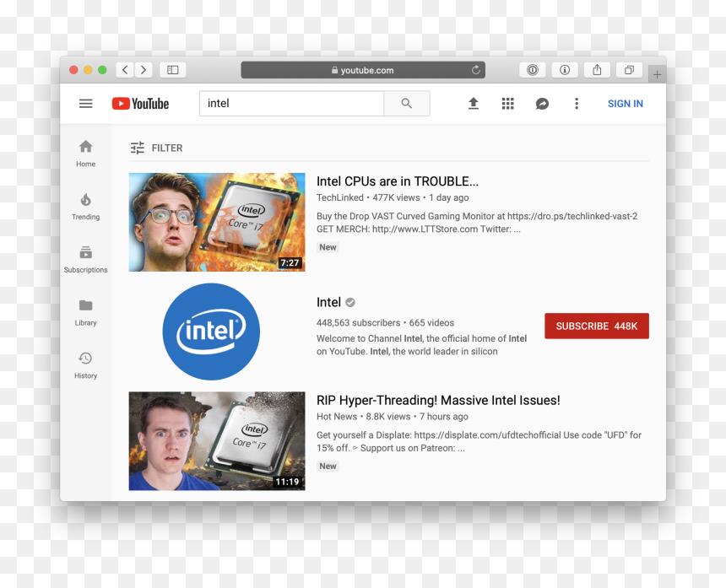Click the SUBSCRIBE 448K button
Viewport: 726px width, 588px height.
pos(596,326)
